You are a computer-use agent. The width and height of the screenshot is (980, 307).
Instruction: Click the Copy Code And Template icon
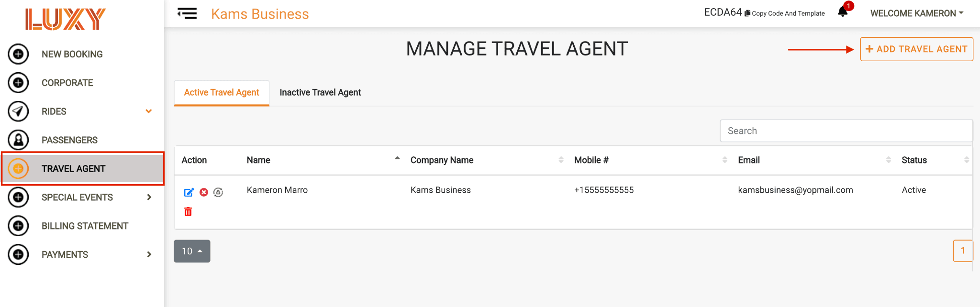coord(747,13)
